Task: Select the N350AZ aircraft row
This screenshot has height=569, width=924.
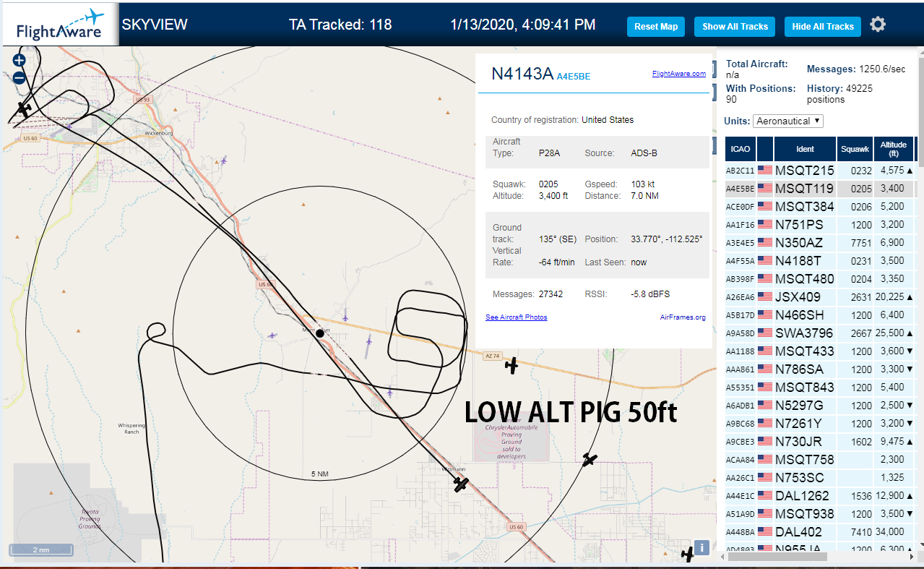Action: (821, 243)
